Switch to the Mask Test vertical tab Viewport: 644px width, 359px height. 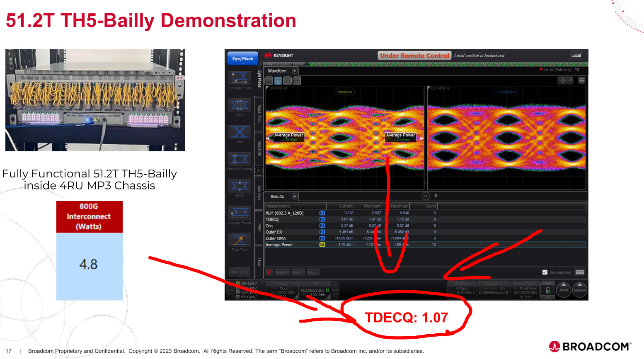pyautogui.click(x=259, y=113)
